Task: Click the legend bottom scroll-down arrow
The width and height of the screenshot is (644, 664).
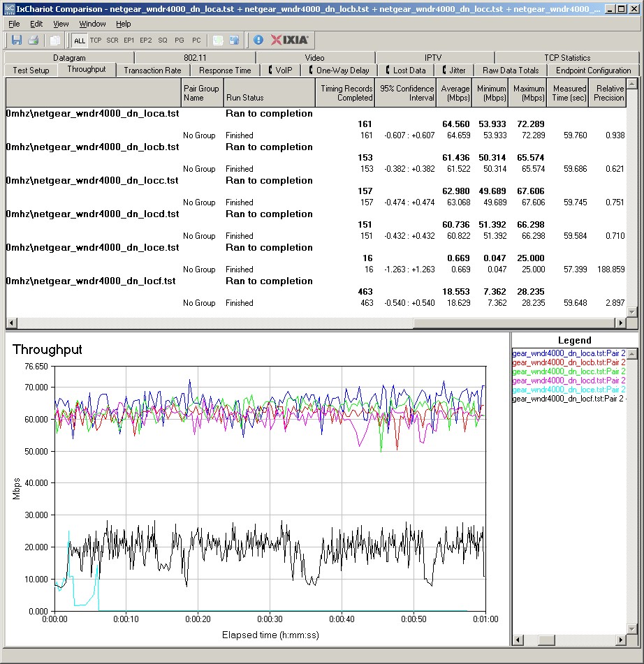Action: pos(632,629)
